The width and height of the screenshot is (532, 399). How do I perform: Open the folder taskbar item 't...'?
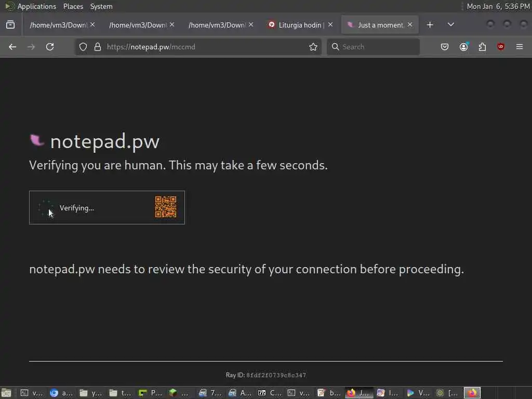[x=120, y=393]
